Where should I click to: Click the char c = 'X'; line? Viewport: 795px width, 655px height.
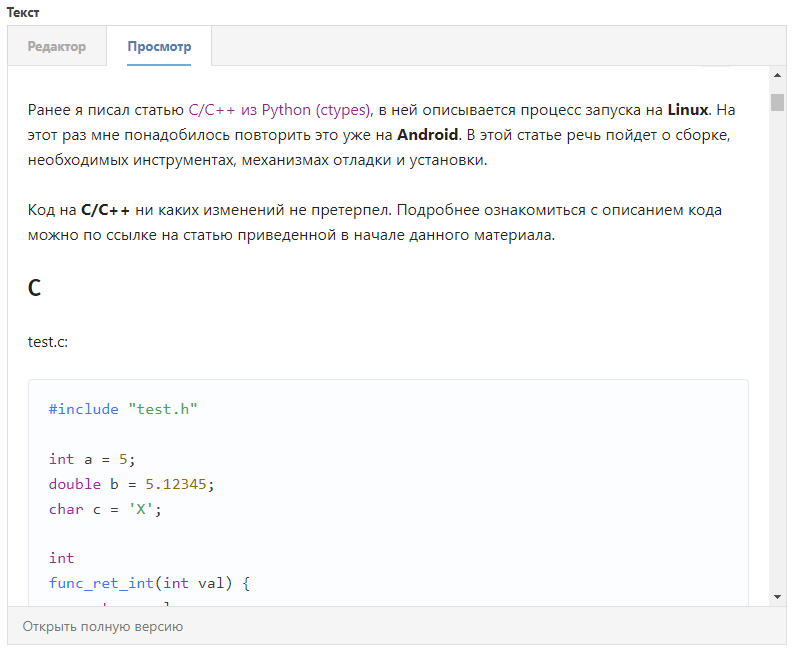pos(105,509)
